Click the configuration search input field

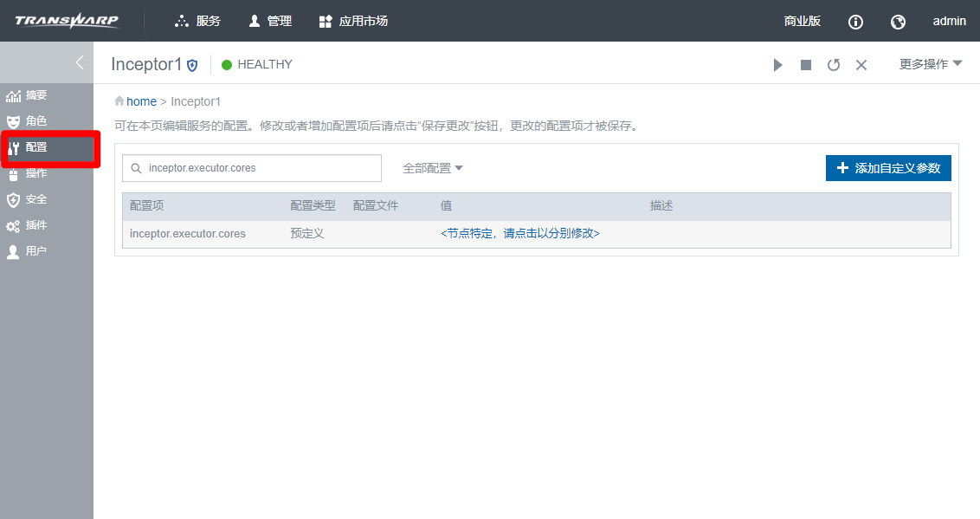click(x=260, y=168)
